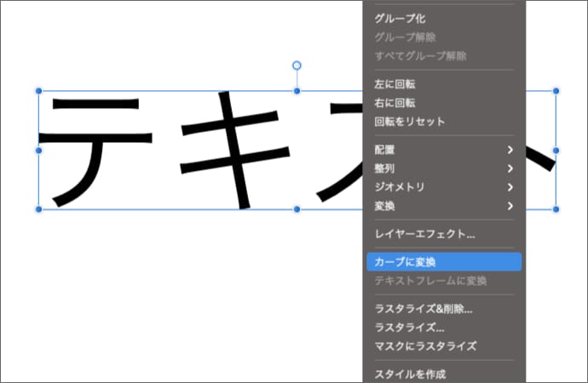Click the bottom-center selection handle
Image resolution: width=588 pixels, height=383 pixels.
(x=297, y=209)
